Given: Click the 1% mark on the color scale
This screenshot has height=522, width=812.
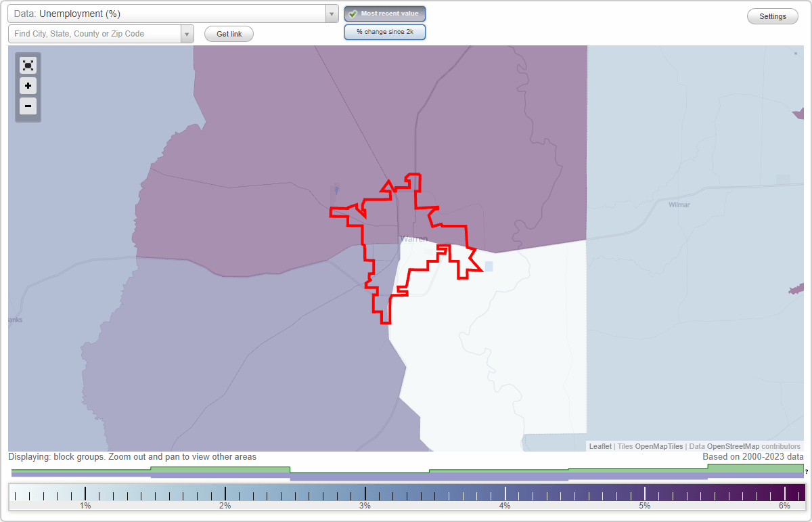Looking at the screenshot, I should coord(85,494).
